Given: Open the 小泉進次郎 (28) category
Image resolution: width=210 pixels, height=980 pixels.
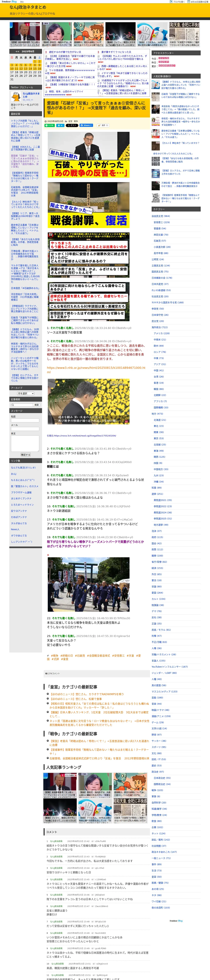Looking at the screenshot, I should [162, 247].
